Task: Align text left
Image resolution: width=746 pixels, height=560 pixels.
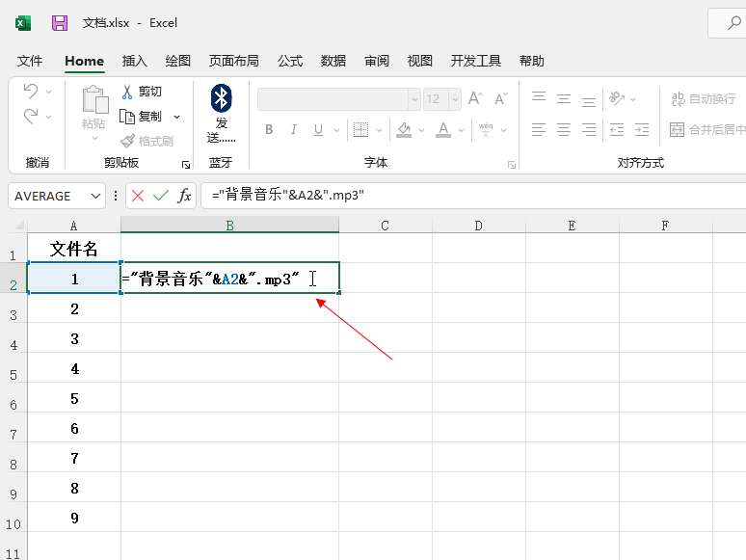Action: [x=539, y=129]
